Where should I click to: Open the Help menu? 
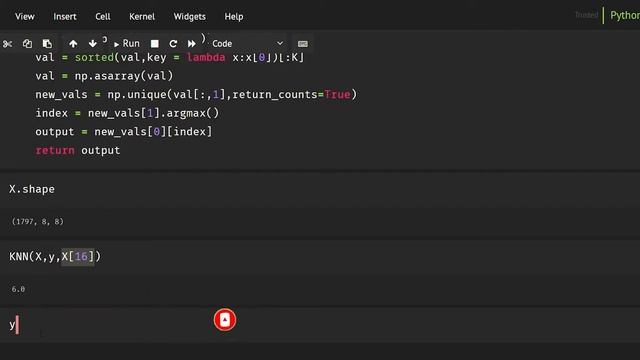click(x=233, y=17)
